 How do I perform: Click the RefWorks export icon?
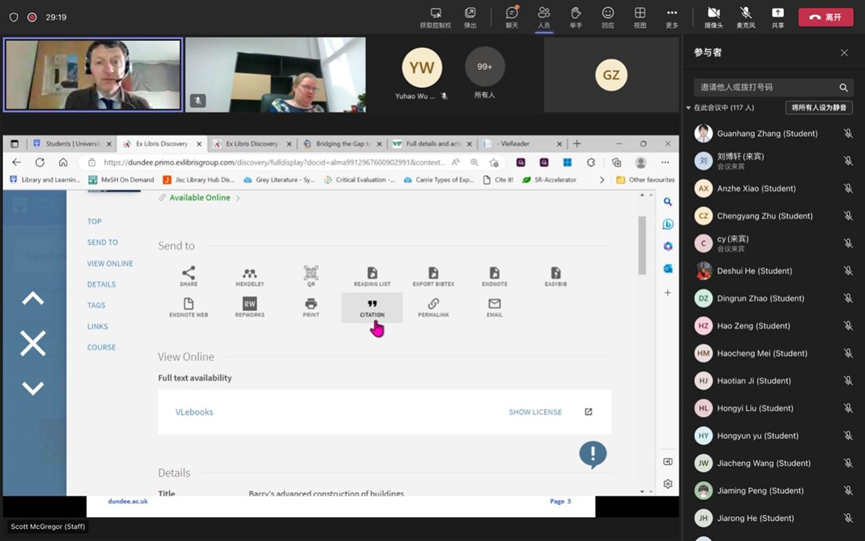pos(249,304)
